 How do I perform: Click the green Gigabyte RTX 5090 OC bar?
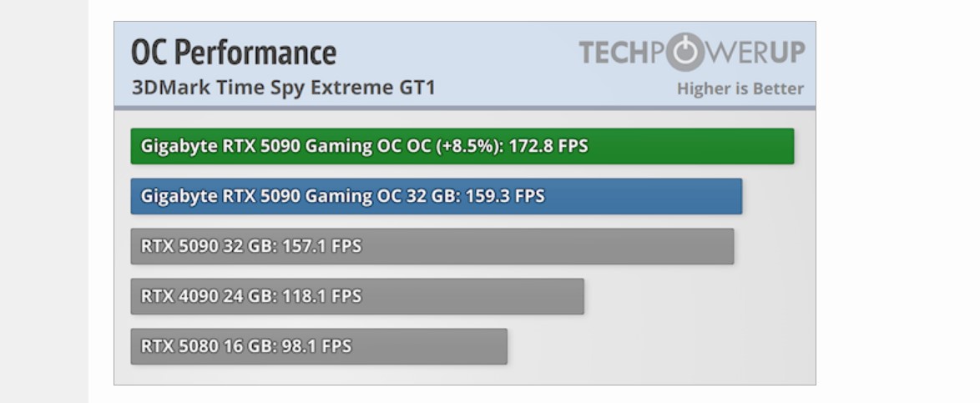tap(684, 146)
